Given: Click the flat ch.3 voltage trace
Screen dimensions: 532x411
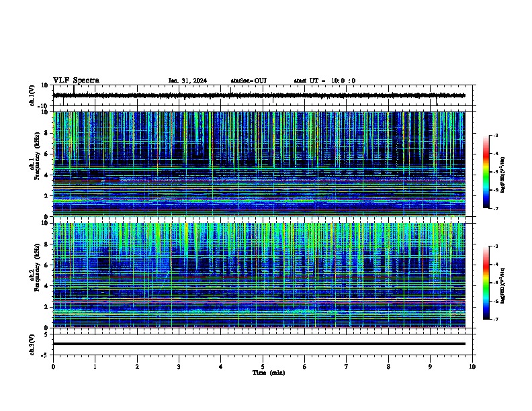Looking at the screenshot, I should [259, 344].
